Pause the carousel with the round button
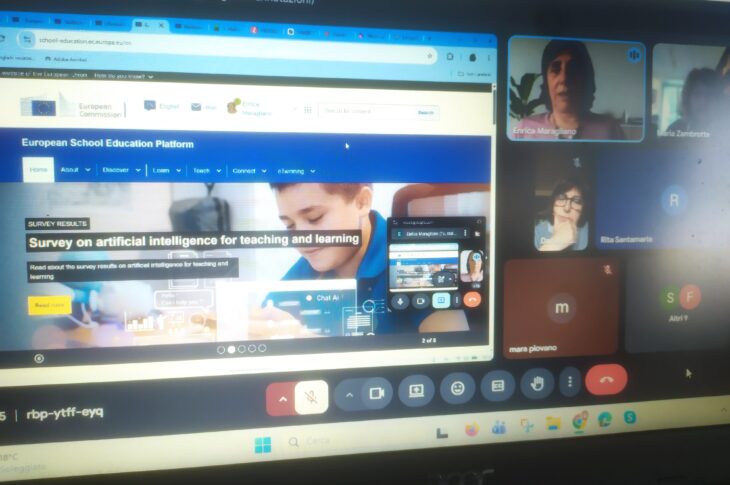This screenshot has height=485, width=730. (x=39, y=358)
